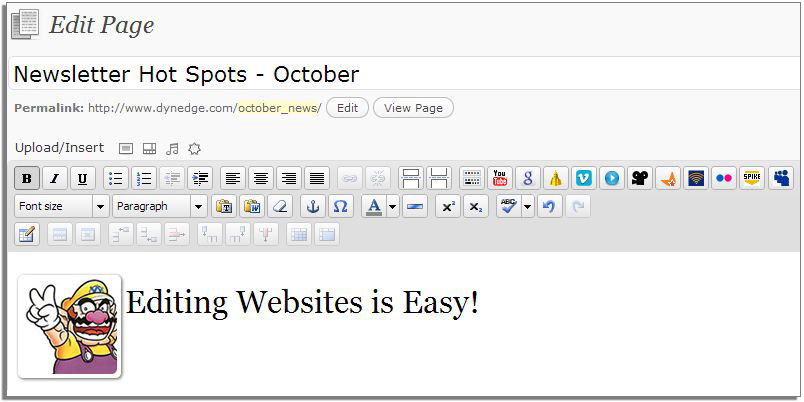Center align the text
Image resolution: width=804 pixels, height=402 pixels.
(x=261, y=179)
